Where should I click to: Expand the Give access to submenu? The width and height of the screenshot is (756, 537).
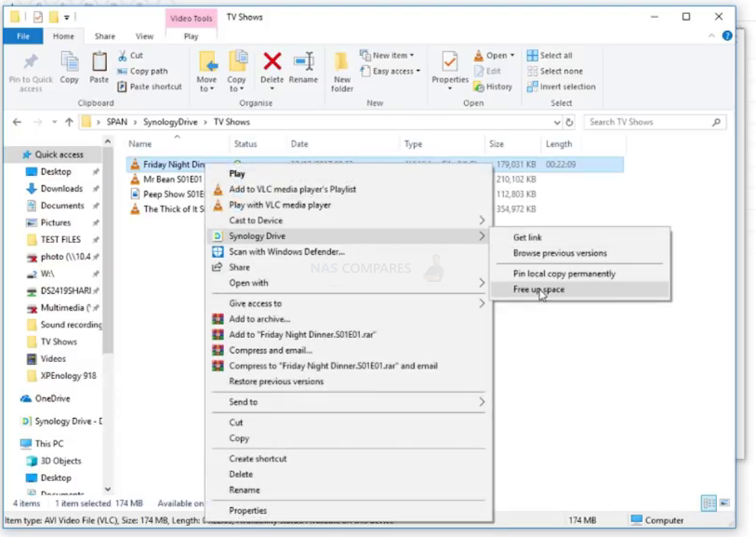click(349, 303)
